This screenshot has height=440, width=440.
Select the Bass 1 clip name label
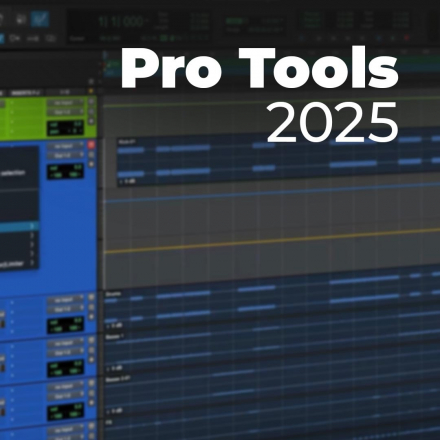pyautogui.click(x=114, y=337)
